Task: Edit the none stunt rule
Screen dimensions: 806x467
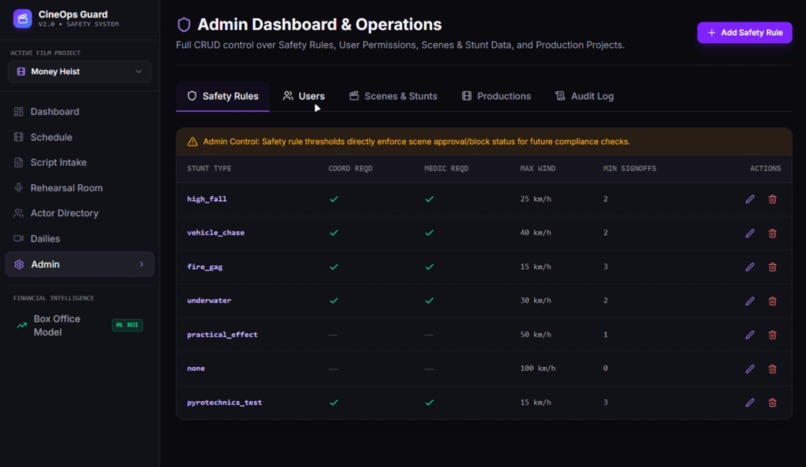Action: (x=750, y=369)
